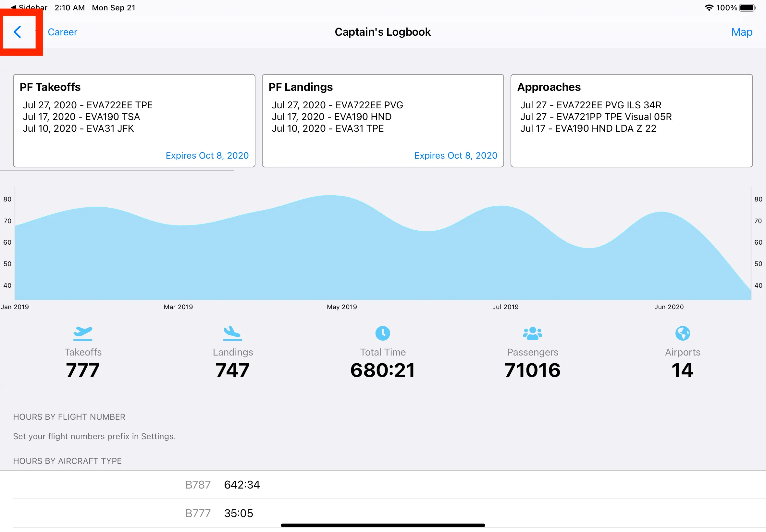Tap the Passengers group icon
The width and height of the screenshot is (766, 532).
click(x=532, y=333)
